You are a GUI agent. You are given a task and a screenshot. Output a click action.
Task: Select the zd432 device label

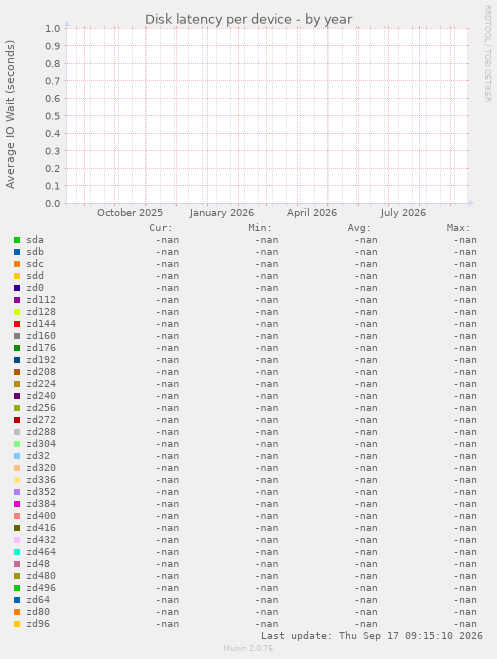coord(41,540)
